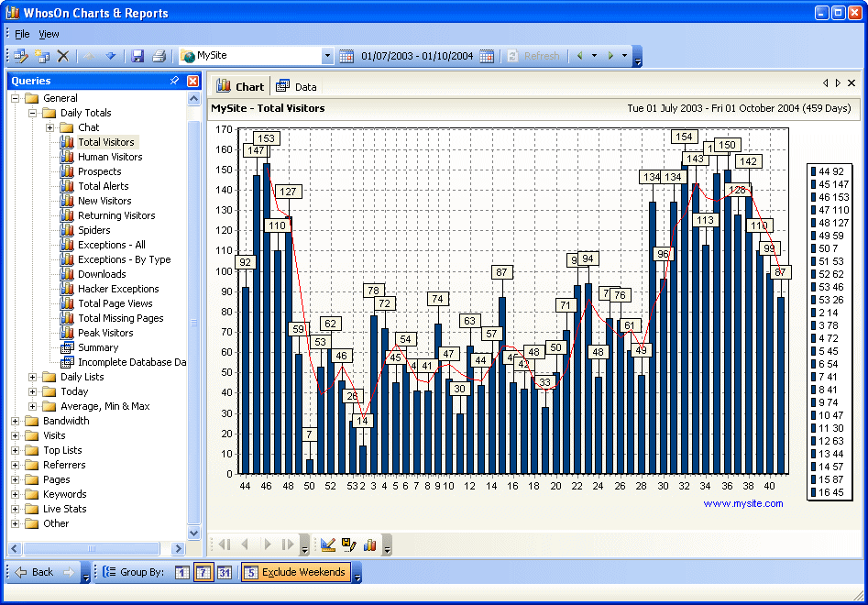
Task: Click the chart design icon with ruler and pencil
Action: pyautogui.click(x=328, y=544)
